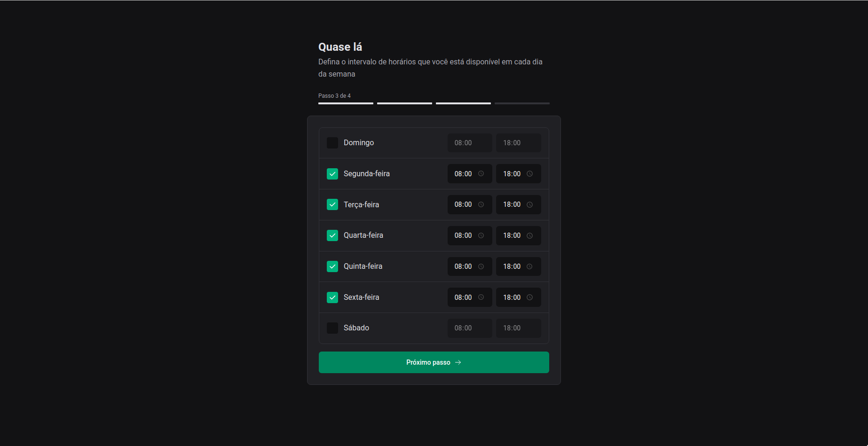
Task: Click clock icon in Segunda-feira start time
Action: coord(481,174)
